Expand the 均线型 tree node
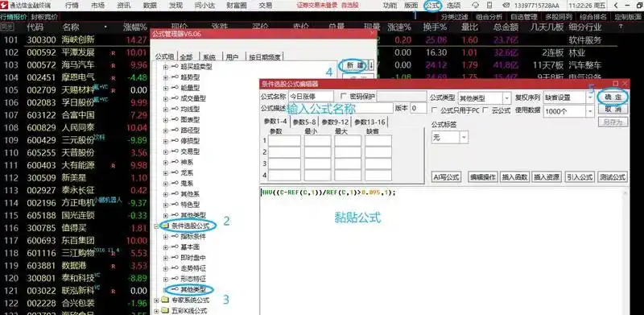The width and height of the screenshot is (644, 315). (166, 110)
